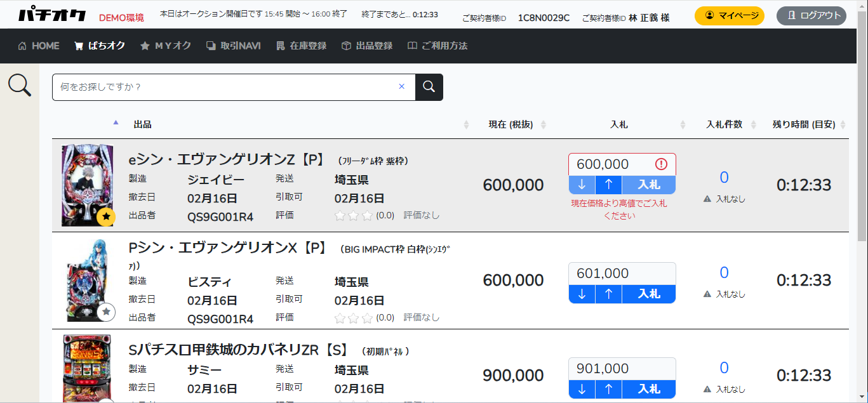The height and width of the screenshot is (403, 868).
Task: Toggle favorite star on Pシン・エヴァンゲリオンX
Action: pyautogui.click(x=107, y=312)
